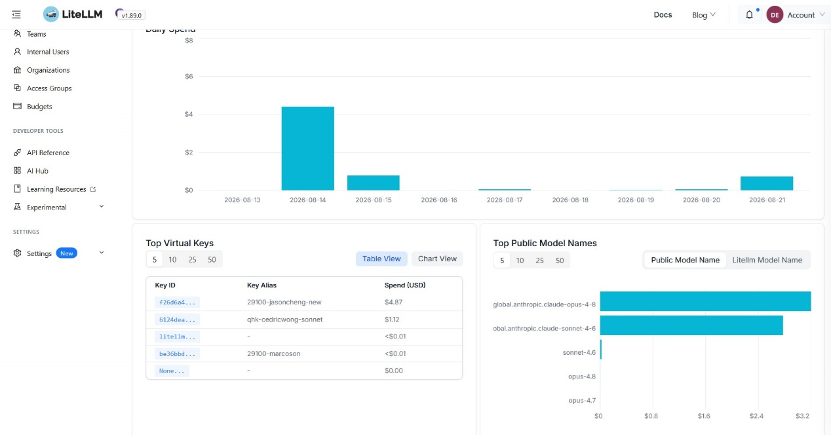The height and width of the screenshot is (435, 831).
Task: Expand the Settings sidebar section
Action: (101, 253)
